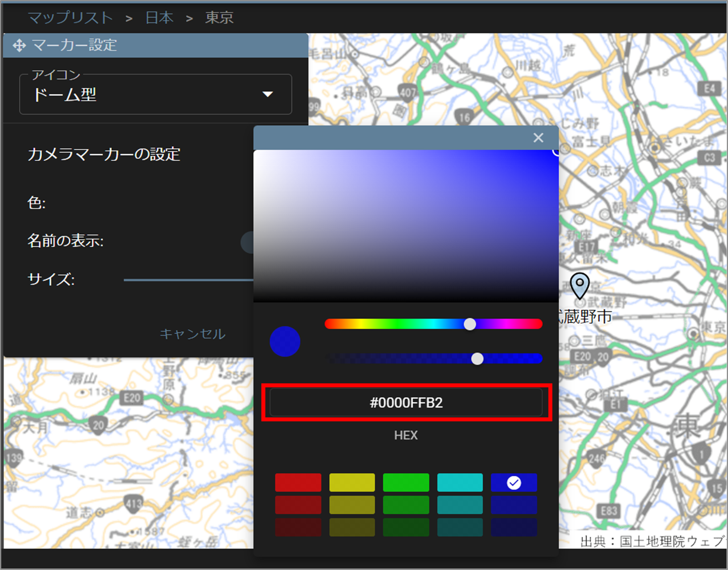Click the HEX input field with #0000FFB2
Image resolution: width=728 pixels, height=570 pixels.
tap(406, 403)
